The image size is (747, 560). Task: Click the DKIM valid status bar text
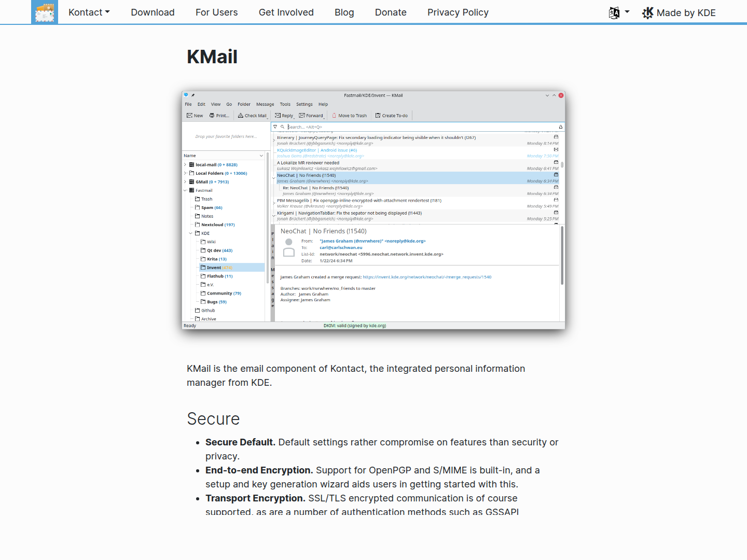click(x=355, y=326)
